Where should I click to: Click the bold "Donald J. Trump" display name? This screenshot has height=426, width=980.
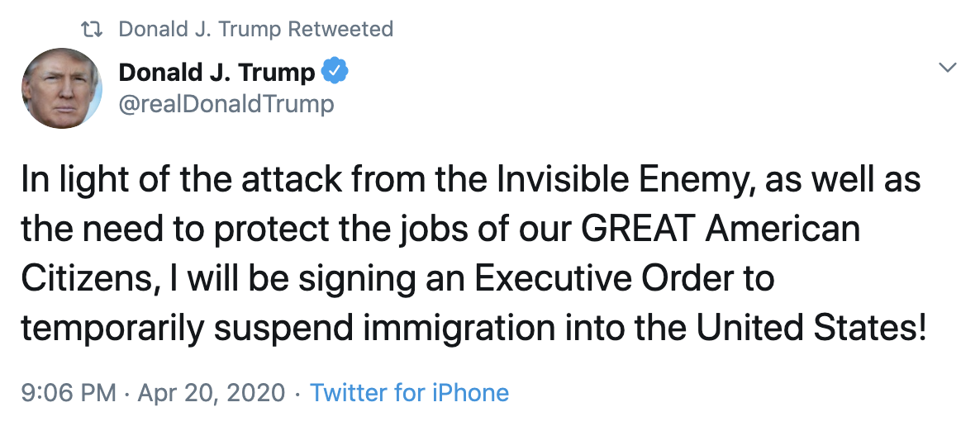coord(216,73)
